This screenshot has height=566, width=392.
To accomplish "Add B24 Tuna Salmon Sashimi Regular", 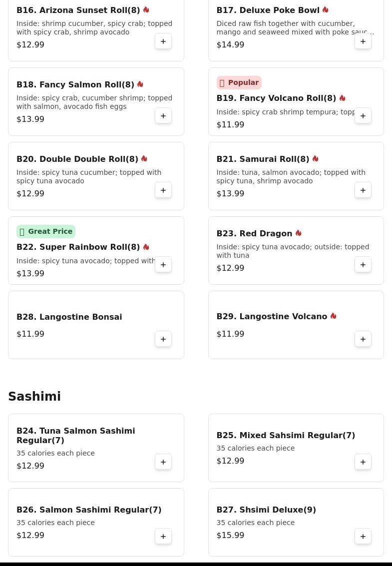I will (x=163, y=462).
